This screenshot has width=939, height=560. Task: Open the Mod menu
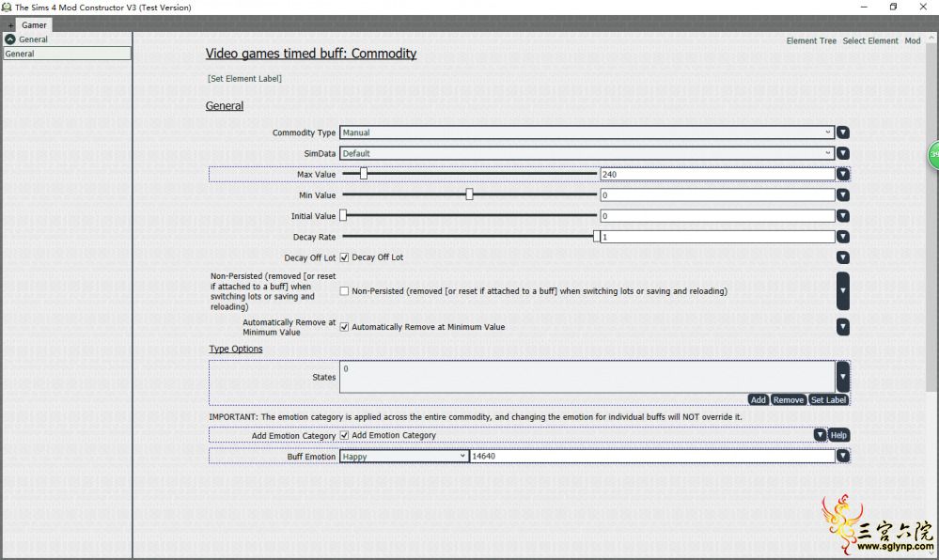(x=912, y=40)
